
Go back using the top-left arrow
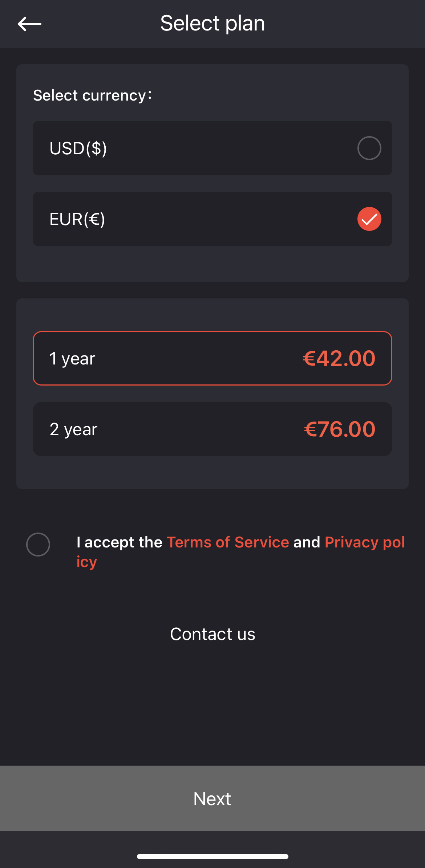click(29, 24)
